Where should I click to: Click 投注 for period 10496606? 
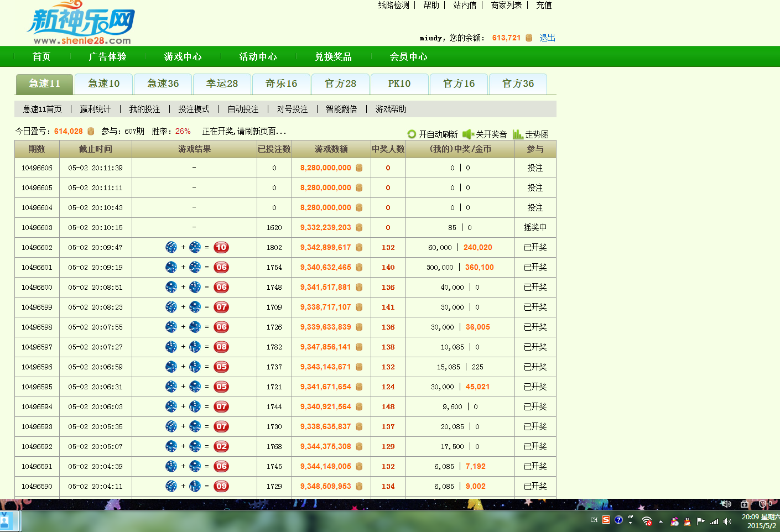point(535,168)
